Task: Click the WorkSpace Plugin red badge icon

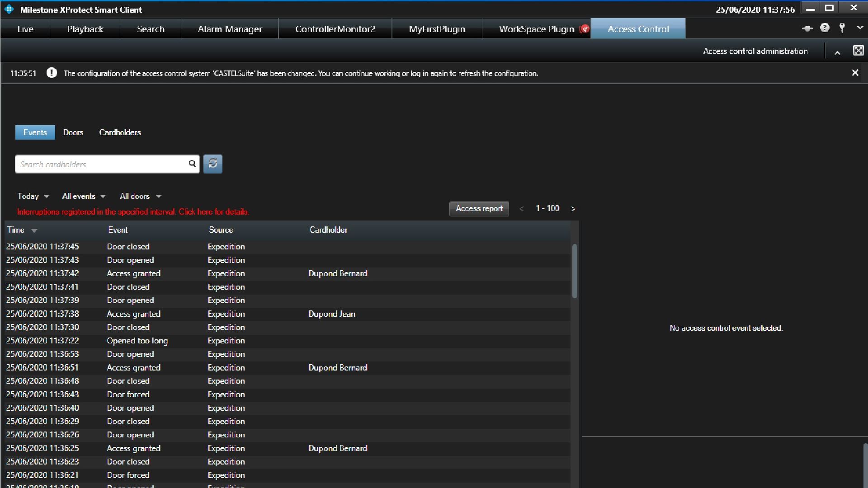Action: [x=585, y=29]
